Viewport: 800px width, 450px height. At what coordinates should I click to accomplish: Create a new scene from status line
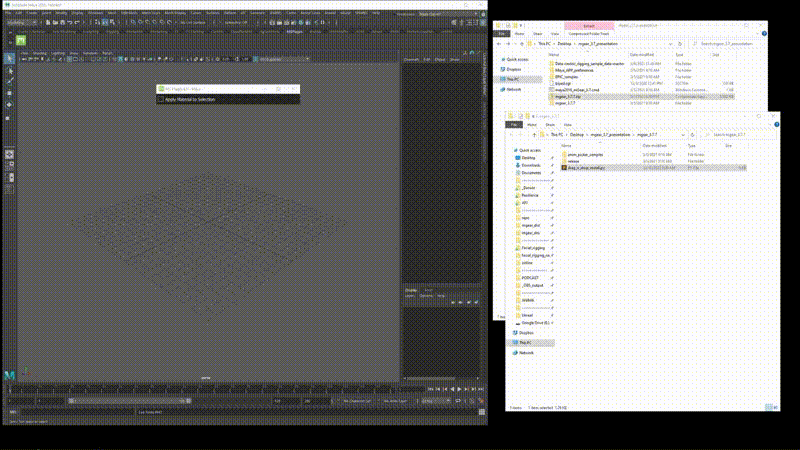pos(48,22)
